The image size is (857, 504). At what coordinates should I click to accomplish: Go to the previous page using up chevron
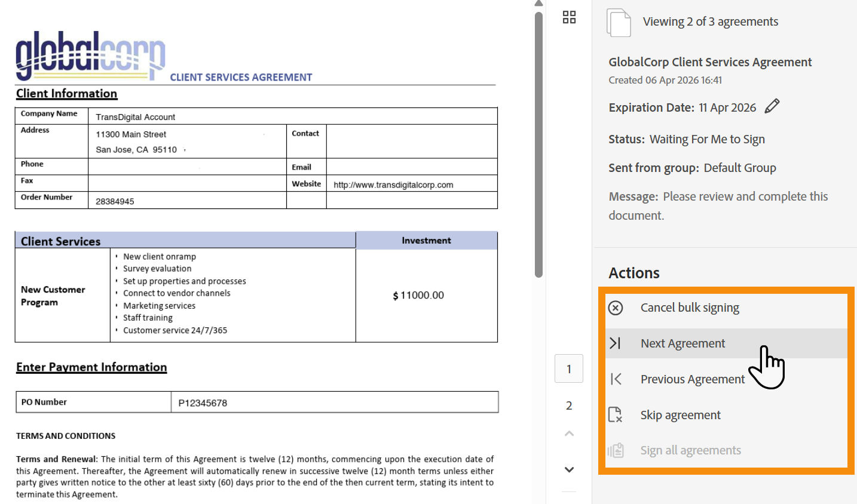tap(569, 434)
